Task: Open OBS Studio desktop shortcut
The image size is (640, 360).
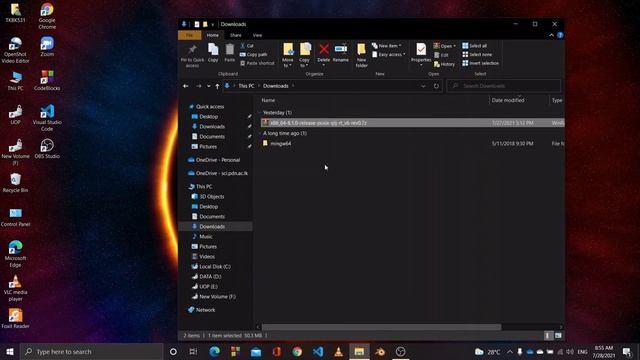Action: tap(47, 149)
